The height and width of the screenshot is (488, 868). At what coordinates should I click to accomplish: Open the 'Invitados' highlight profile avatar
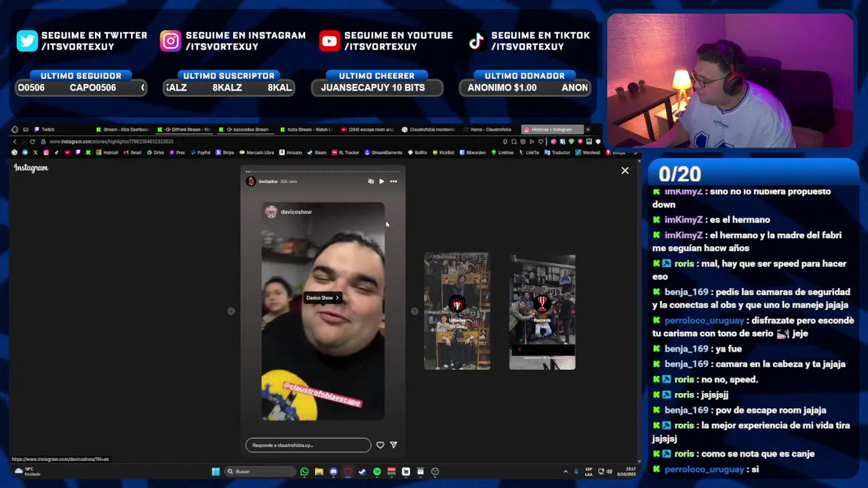coord(251,182)
